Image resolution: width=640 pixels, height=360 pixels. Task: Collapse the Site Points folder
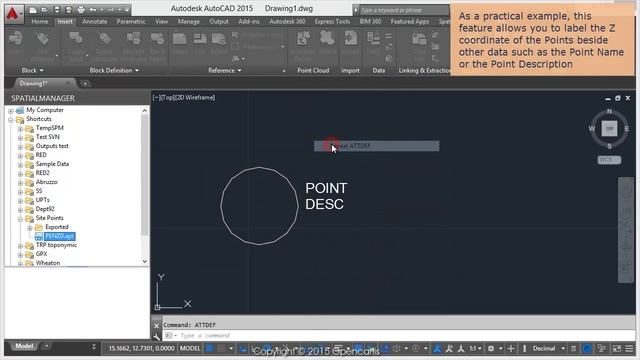(20, 219)
